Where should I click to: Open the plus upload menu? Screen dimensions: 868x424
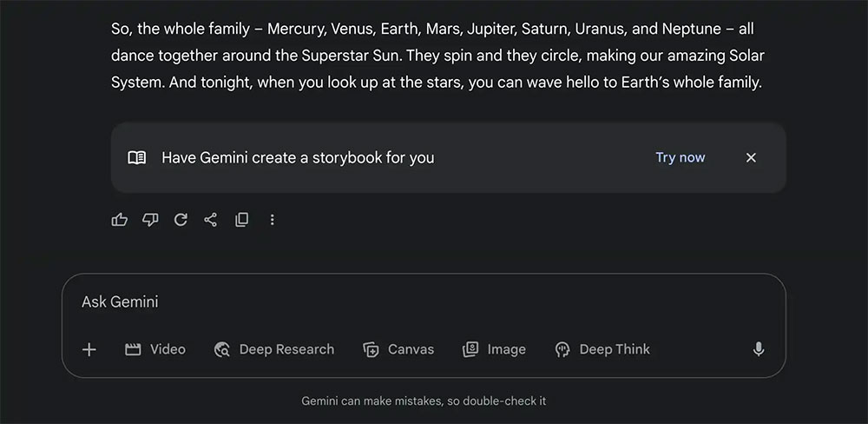point(89,349)
